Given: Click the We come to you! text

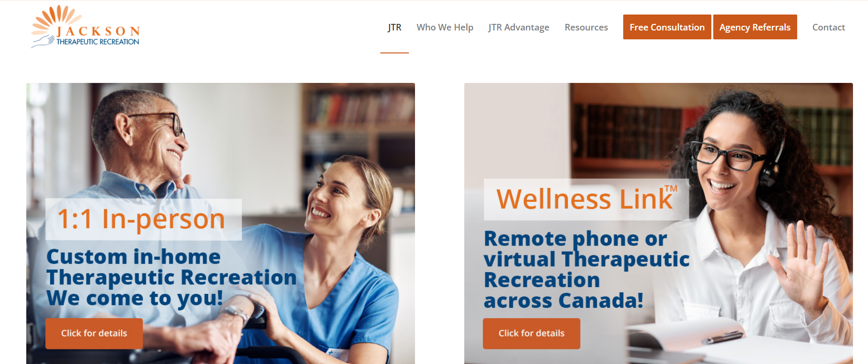Looking at the screenshot, I should pyautogui.click(x=135, y=298).
